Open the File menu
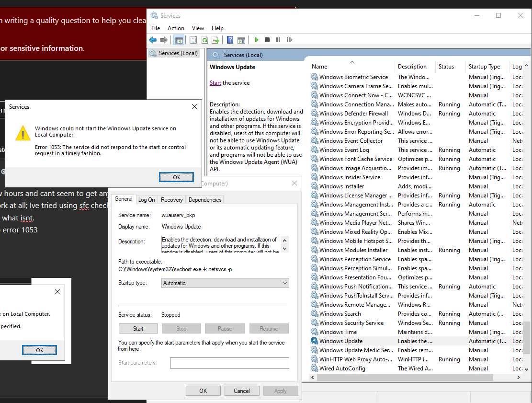 [x=156, y=28]
